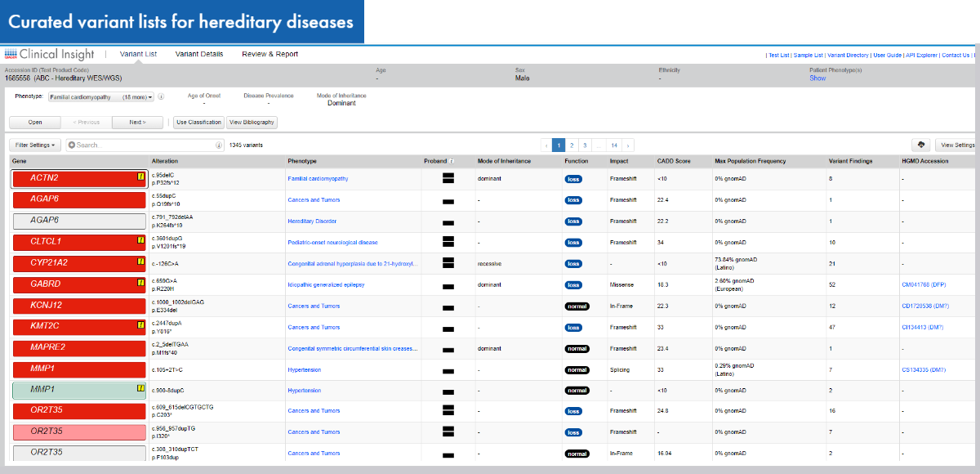Select the pink OR2T35 gene tile
Image resolution: width=980 pixels, height=474 pixels.
click(x=78, y=432)
